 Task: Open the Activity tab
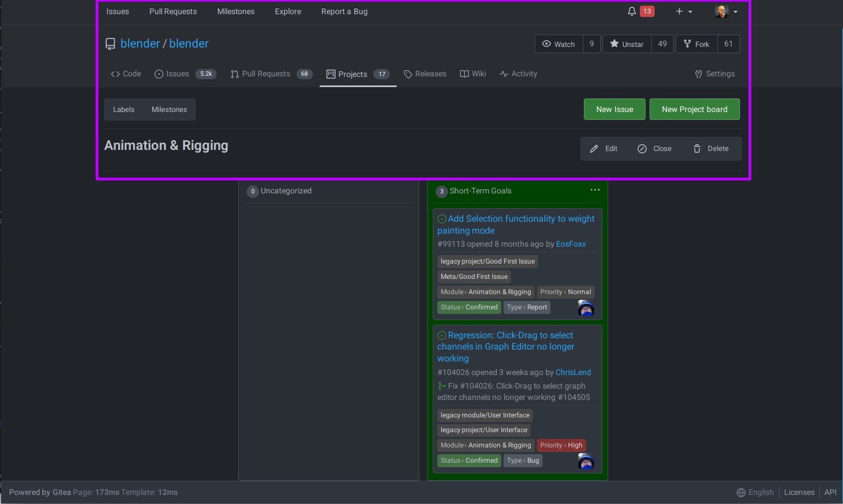point(518,74)
